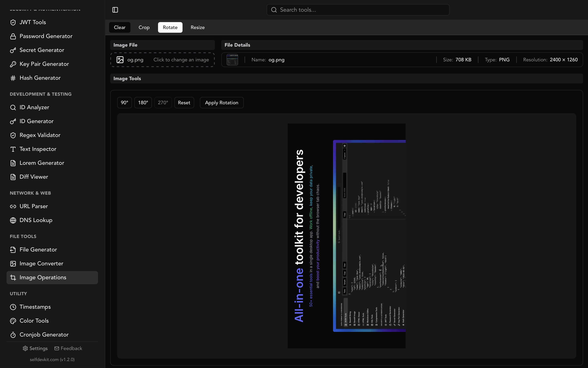Click the DNS Lookup globe icon

point(13,220)
